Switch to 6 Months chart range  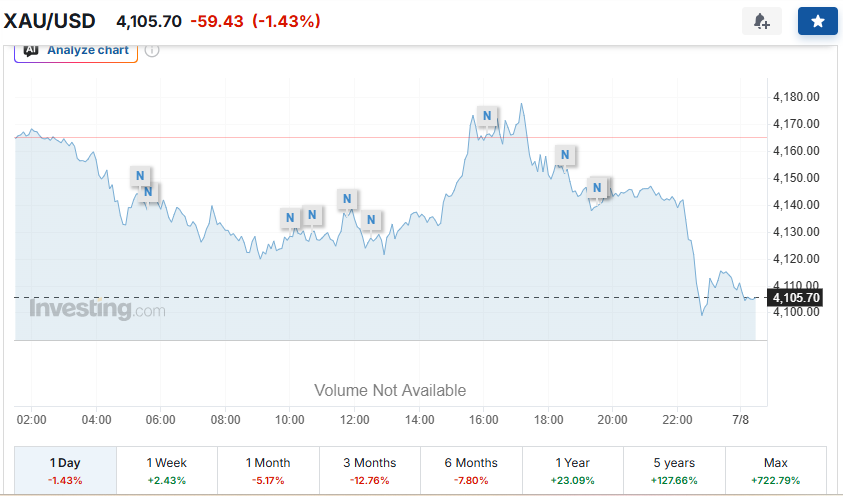tap(471, 470)
